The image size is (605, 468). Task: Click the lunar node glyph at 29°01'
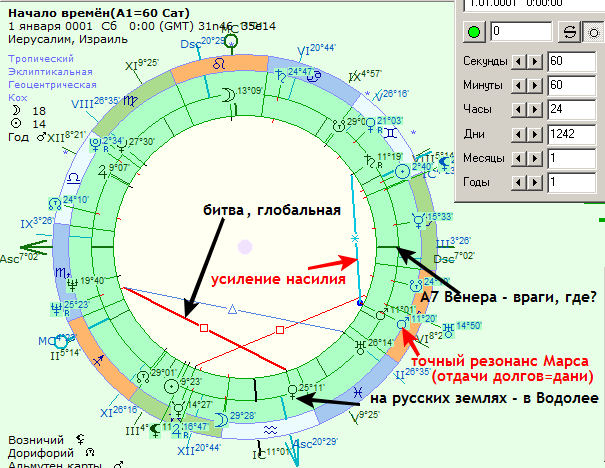(143, 377)
